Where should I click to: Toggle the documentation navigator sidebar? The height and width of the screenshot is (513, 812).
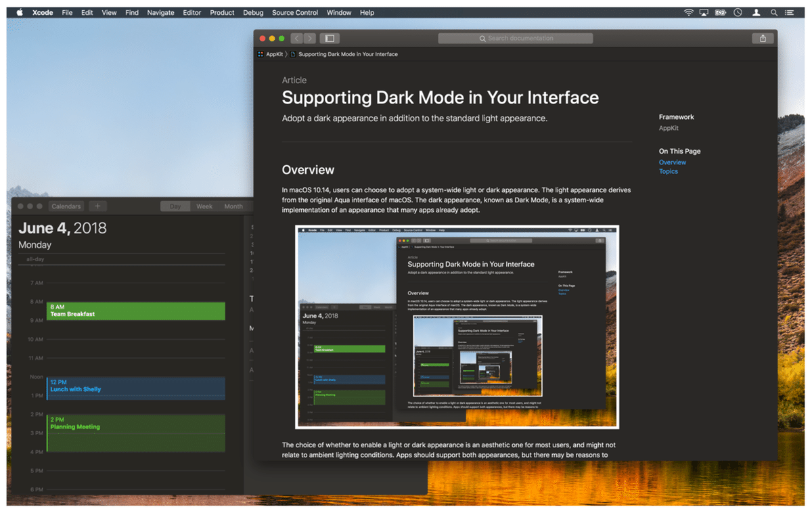(x=330, y=39)
